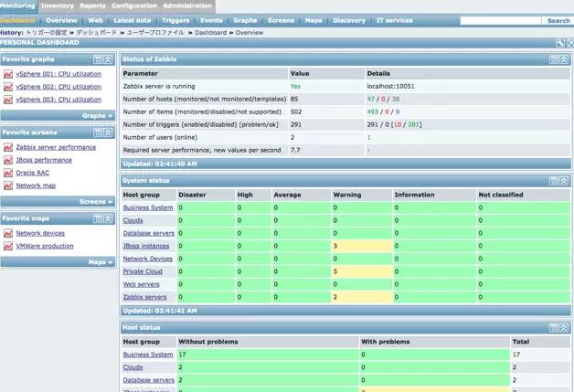574x392 pixels.
Task: Click the dashboard configure wrench icon
Action: [559, 42]
